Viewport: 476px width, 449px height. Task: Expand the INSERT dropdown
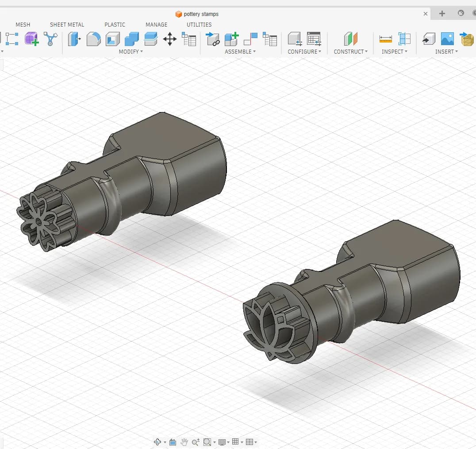click(x=446, y=52)
